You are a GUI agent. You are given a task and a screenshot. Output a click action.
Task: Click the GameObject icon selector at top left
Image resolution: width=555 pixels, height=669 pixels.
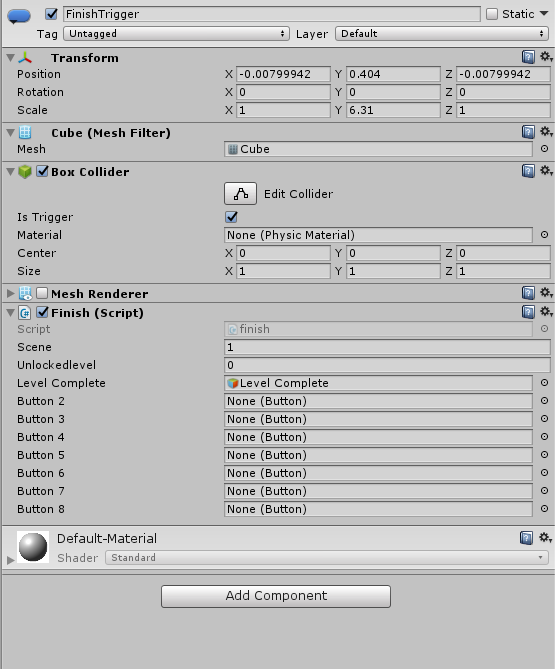pyautogui.click(x=19, y=16)
